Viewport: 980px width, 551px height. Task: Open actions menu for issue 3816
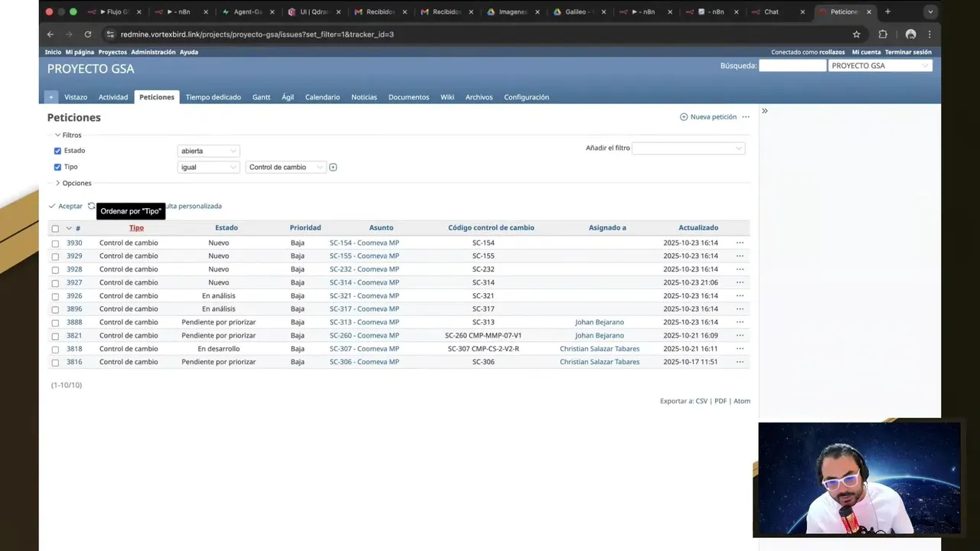(x=740, y=362)
